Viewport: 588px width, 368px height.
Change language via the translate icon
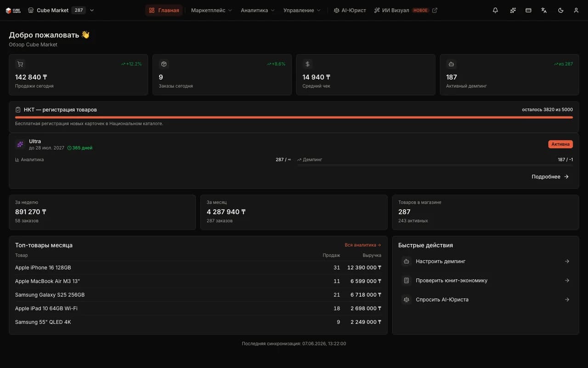click(x=544, y=10)
